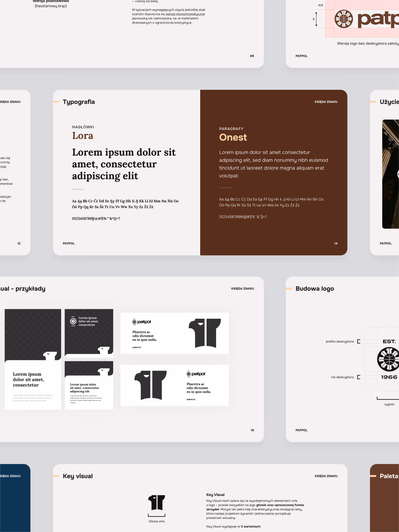Click the "Użycie" page heading
Image resolution: width=399 pixels, height=532 pixels.
pos(389,102)
